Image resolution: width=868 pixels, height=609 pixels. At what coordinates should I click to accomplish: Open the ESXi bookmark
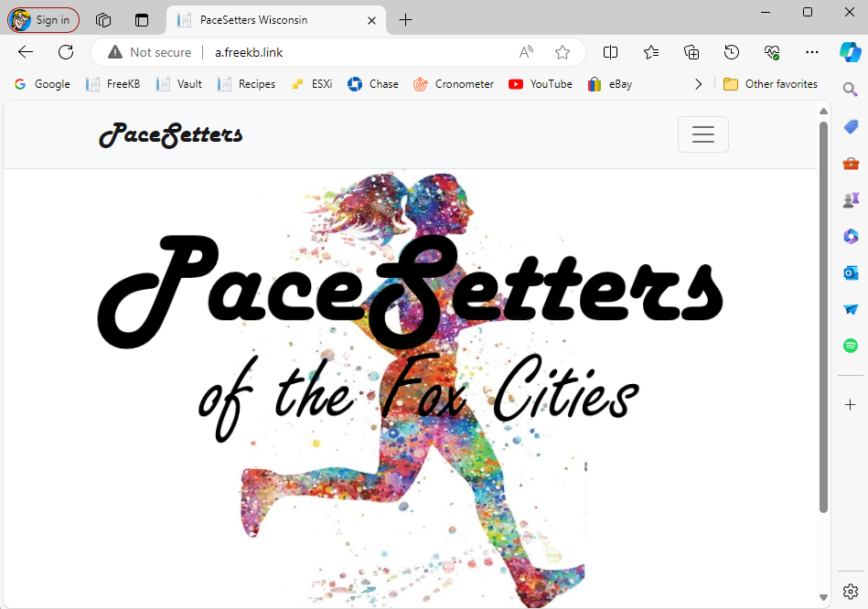click(x=312, y=84)
